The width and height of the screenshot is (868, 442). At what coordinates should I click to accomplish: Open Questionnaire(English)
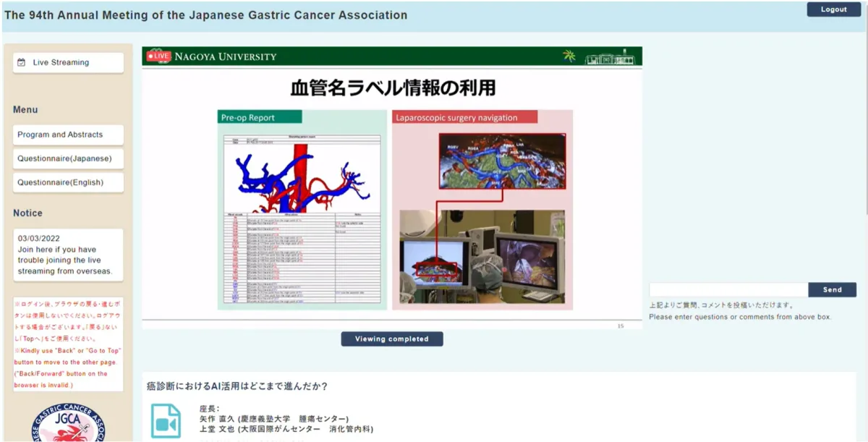click(x=68, y=182)
